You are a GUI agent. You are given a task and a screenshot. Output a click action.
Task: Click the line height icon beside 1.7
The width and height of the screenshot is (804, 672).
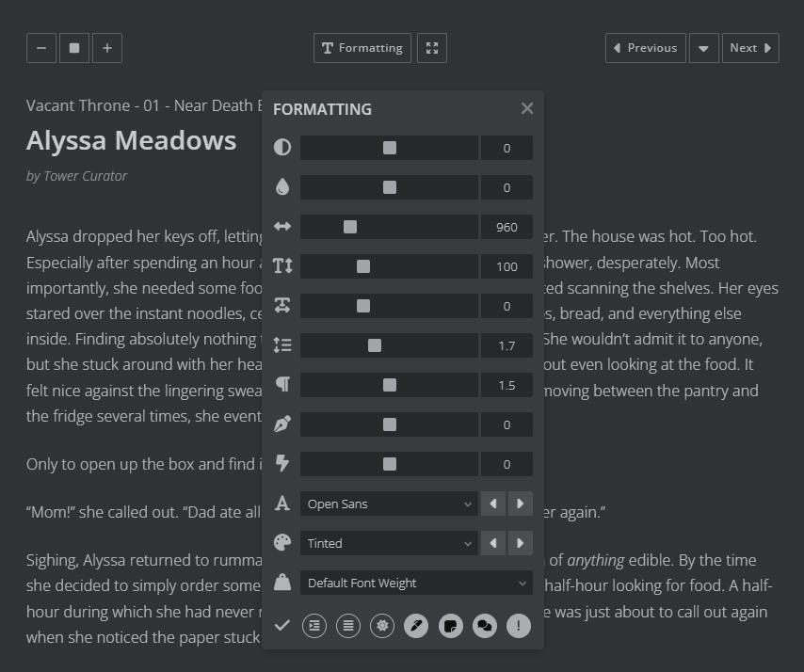pyautogui.click(x=282, y=345)
